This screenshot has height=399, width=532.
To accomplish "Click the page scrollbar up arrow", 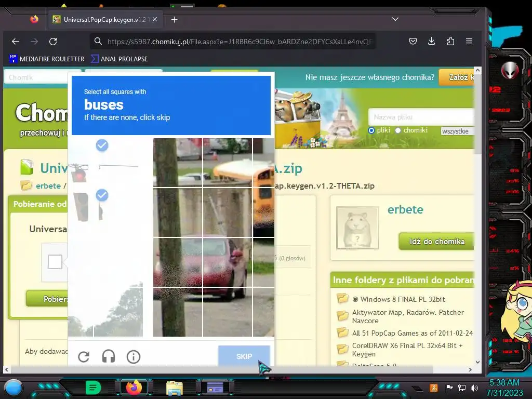I will tap(478, 70).
